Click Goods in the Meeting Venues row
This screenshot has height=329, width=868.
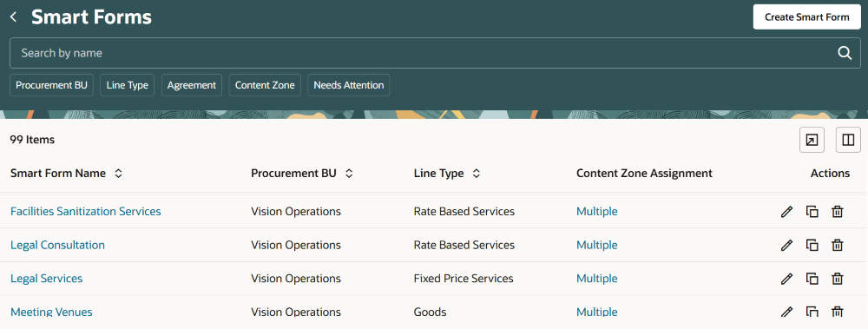click(x=431, y=312)
